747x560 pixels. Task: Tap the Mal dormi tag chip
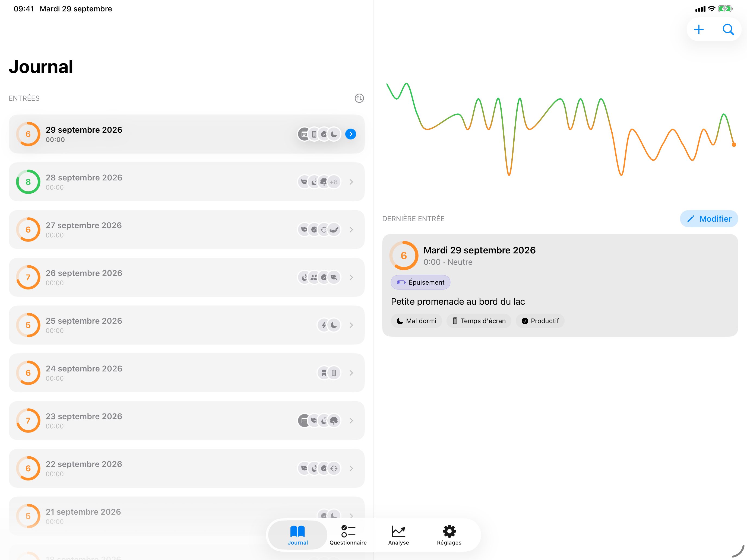tap(416, 321)
